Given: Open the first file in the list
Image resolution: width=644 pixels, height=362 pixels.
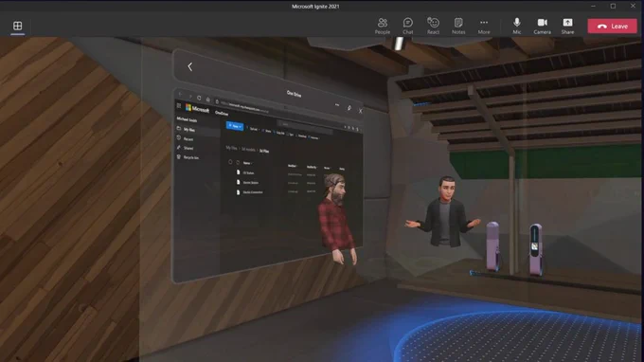Looking at the screenshot, I should click(248, 173).
